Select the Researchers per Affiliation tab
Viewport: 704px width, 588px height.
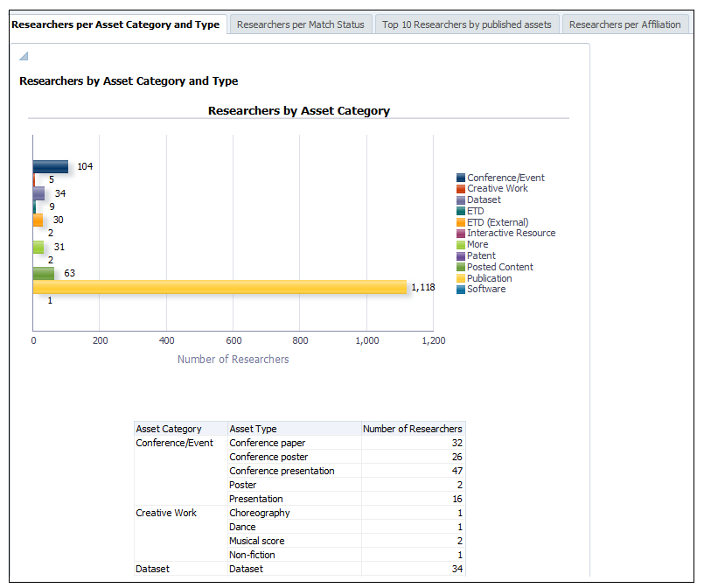624,24
